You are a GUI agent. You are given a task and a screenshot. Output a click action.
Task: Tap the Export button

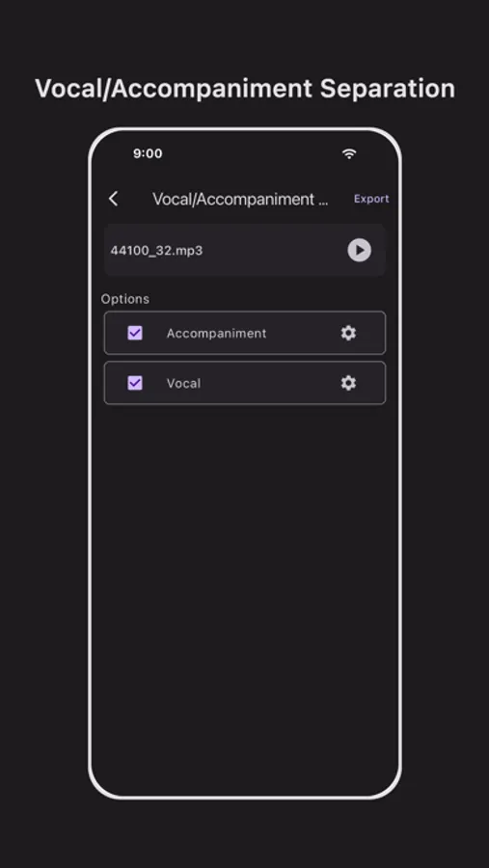[x=371, y=199]
